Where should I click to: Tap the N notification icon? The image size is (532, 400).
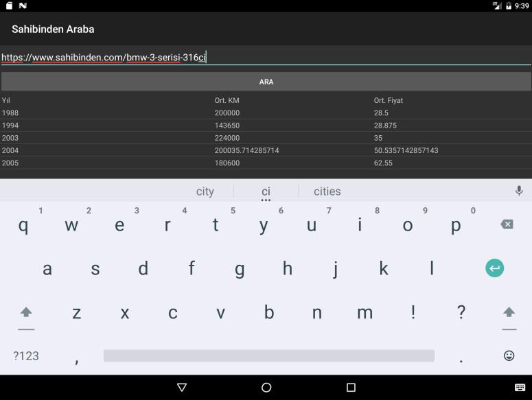(23, 5)
